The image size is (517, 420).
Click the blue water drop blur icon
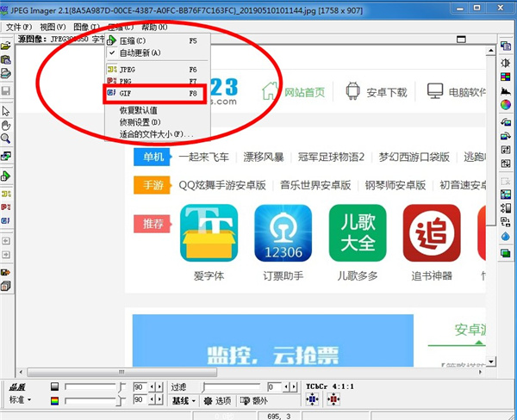[x=506, y=236]
